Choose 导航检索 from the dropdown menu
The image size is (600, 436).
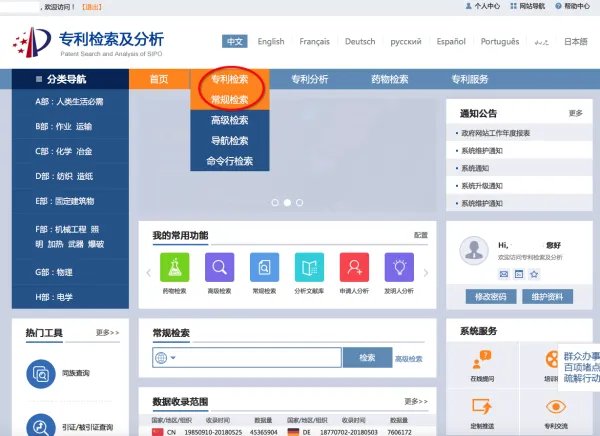tap(230, 140)
